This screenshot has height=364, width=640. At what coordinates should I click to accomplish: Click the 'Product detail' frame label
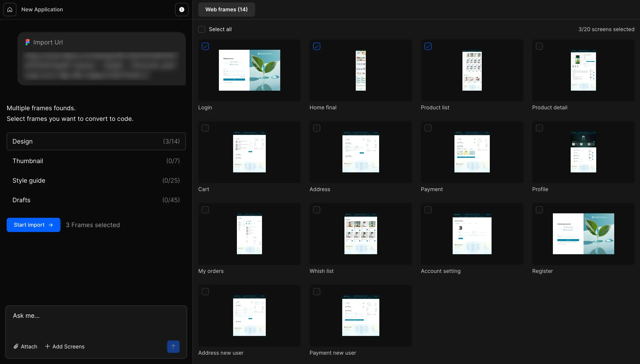pos(550,108)
